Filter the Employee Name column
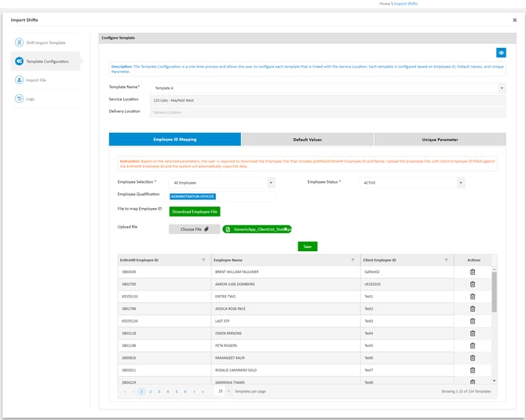Image resolution: width=526 pixels, height=420 pixels. [x=352, y=260]
